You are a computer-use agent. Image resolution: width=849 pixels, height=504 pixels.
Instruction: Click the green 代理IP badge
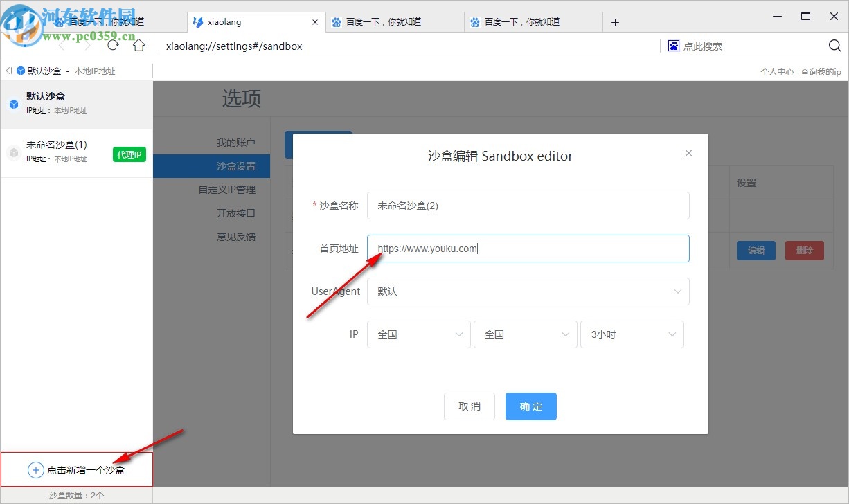click(x=129, y=154)
